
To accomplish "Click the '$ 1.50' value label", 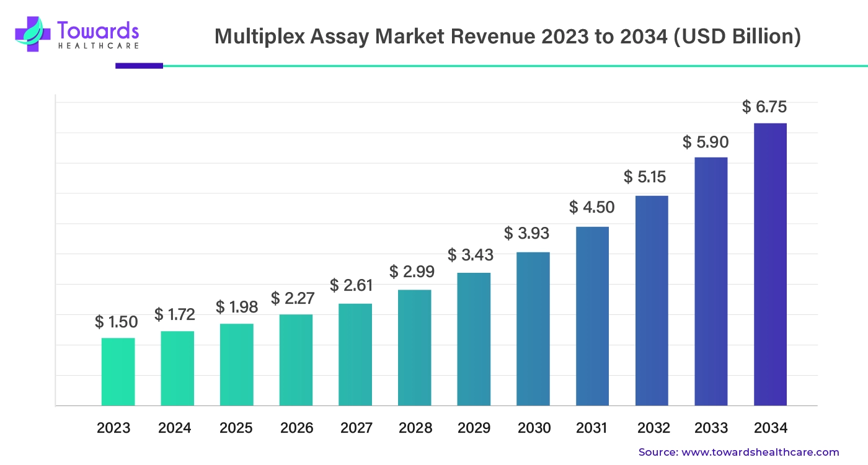I will coord(117,322).
